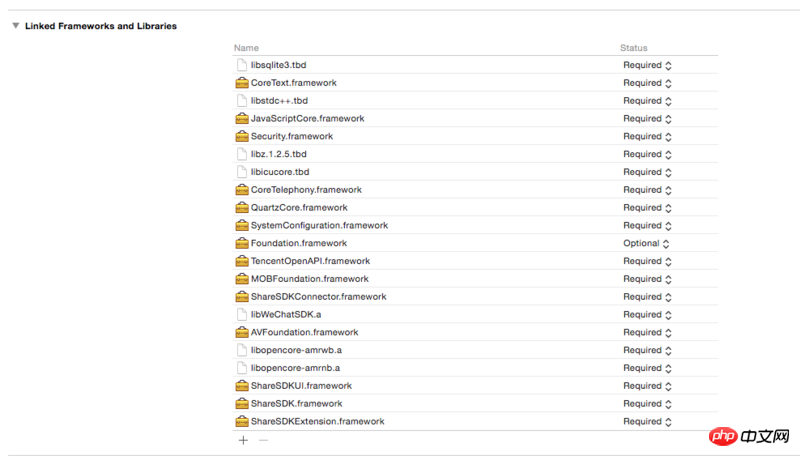This screenshot has height=456, width=800.
Task: Select the text 'SystemConfiguration.framework'
Action: coord(319,225)
